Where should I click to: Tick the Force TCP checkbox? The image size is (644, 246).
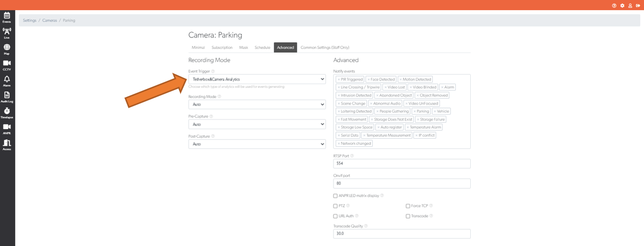[408, 206]
